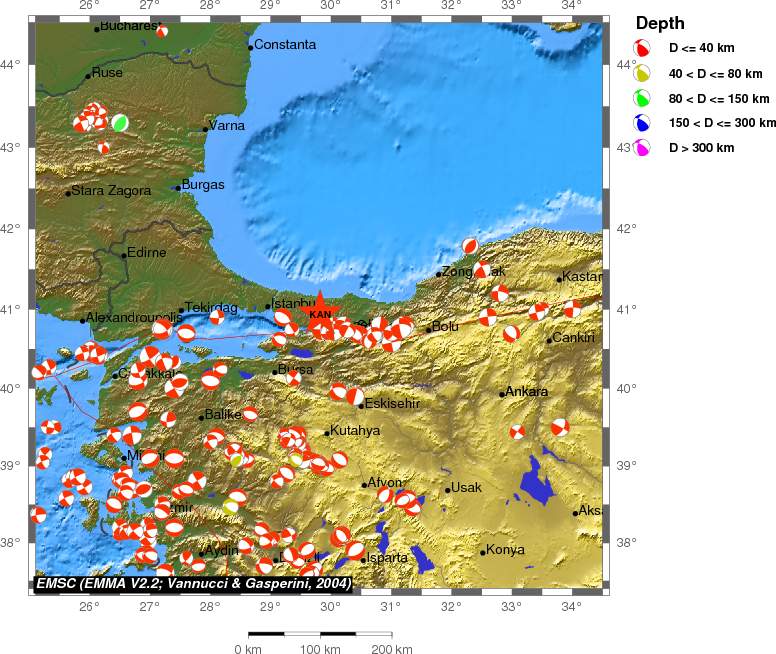The height and width of the screenshot is (654, 776).
Task: Click the beachball on the Black Sea coast above Zonguldak
Action: pos(470,246)
